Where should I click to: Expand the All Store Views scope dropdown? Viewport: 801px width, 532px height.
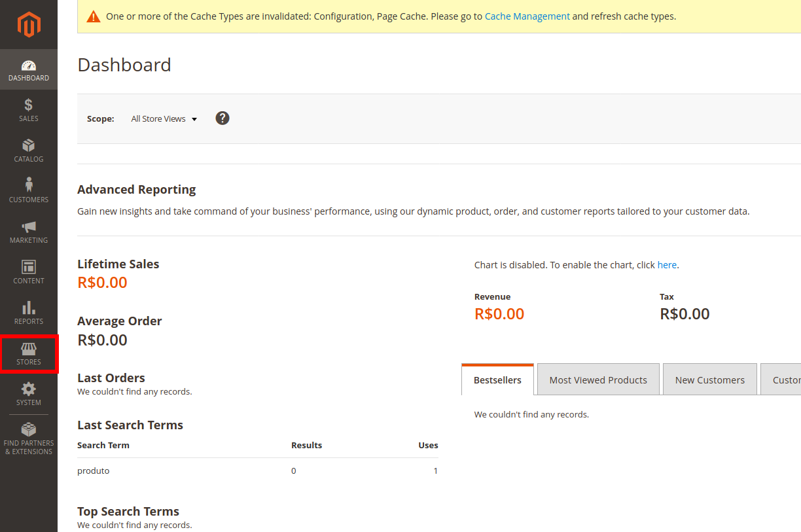pos(164,119)
